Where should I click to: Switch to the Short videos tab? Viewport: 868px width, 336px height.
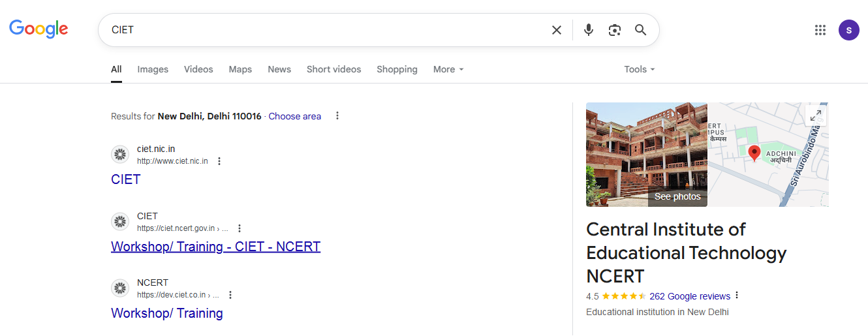coord(333,69)
